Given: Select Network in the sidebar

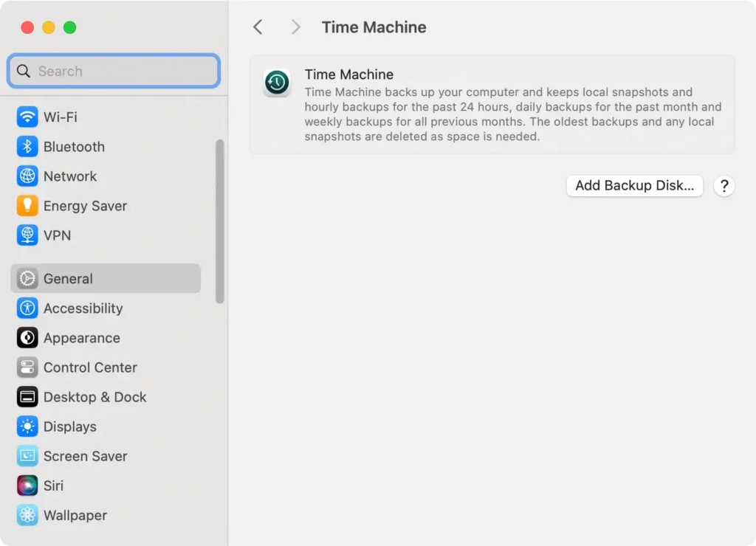Looking at the screenshot, I should pos(70,176).
